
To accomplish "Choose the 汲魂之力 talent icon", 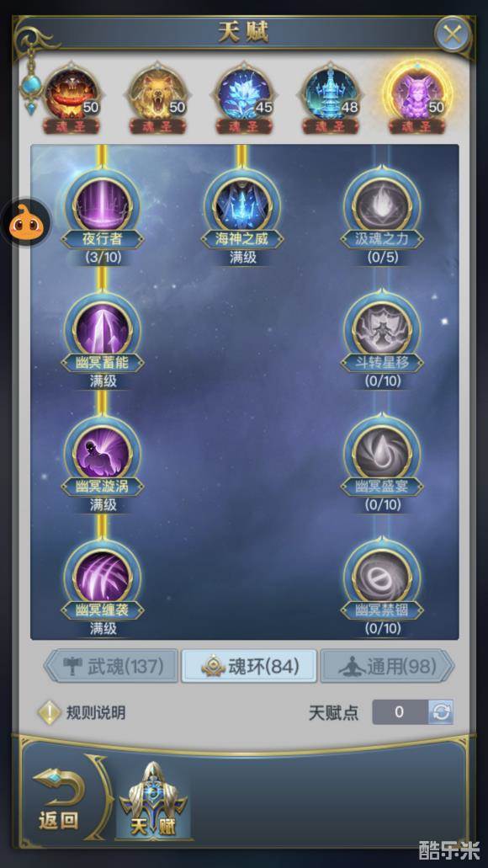I will point(382,205).
